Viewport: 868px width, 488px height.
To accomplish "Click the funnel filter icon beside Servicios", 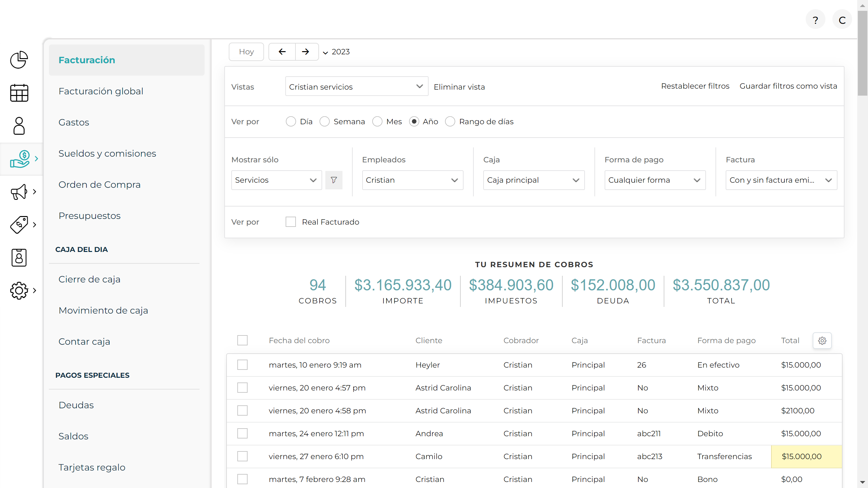I will 334,180.
